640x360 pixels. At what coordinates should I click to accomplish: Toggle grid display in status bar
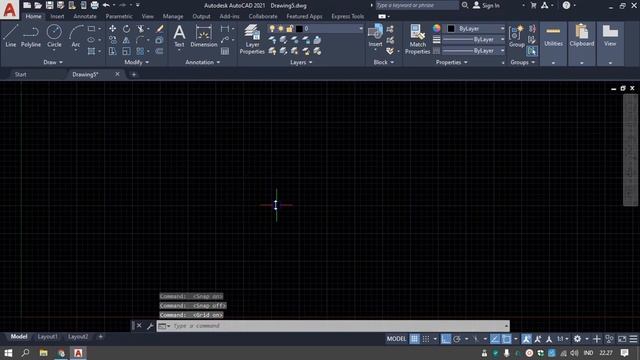coord(414,339)
